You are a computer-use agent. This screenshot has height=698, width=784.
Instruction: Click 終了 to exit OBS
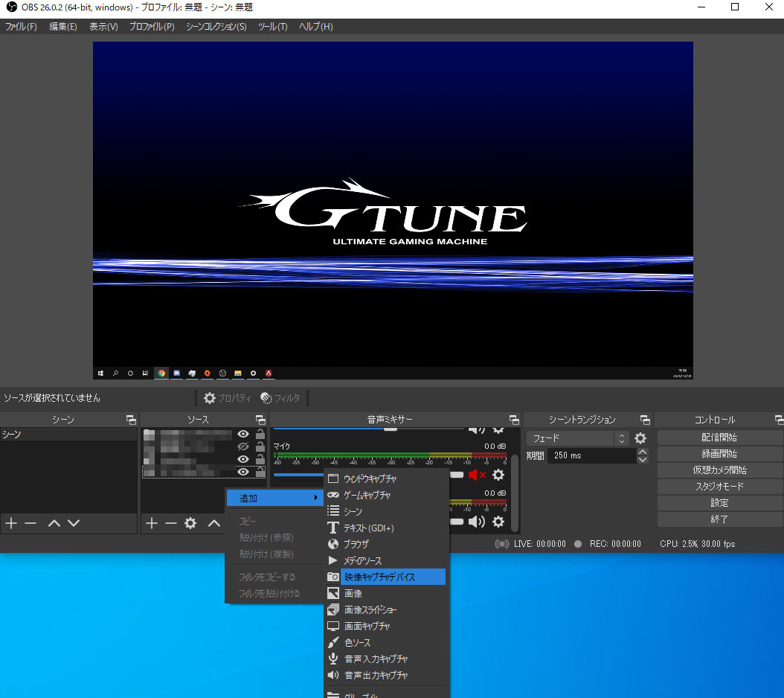coord(719,519)
